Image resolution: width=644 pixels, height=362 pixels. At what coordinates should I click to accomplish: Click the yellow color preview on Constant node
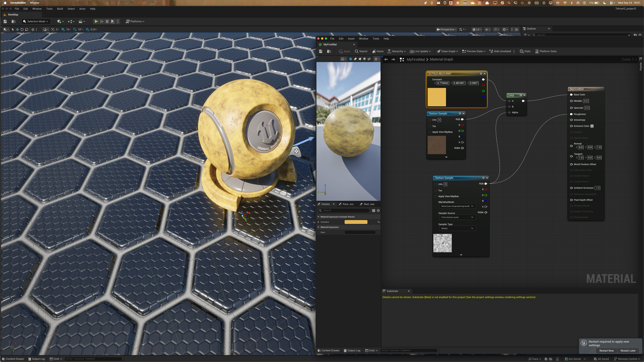point(437,97)
